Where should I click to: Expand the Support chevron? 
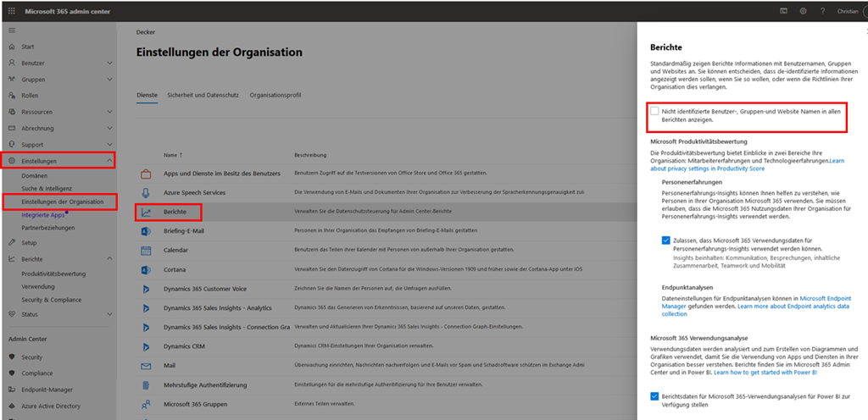pyautogui.click(x=109, y=144)
